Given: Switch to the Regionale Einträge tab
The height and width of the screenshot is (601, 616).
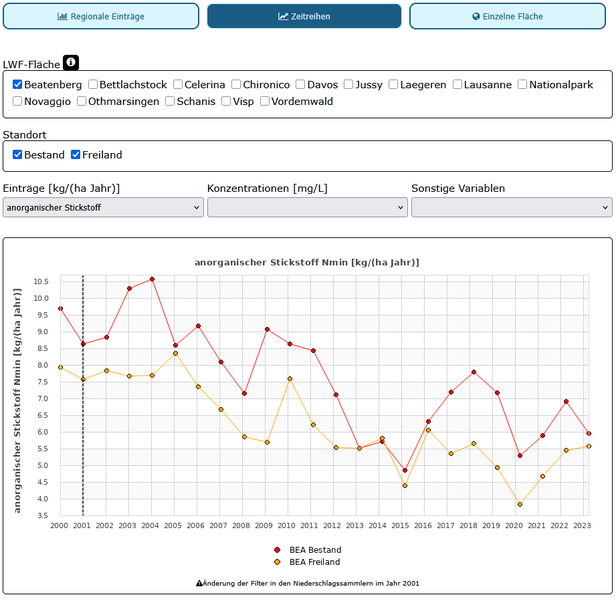Looking at the screenshot, I should coord(102,17).
